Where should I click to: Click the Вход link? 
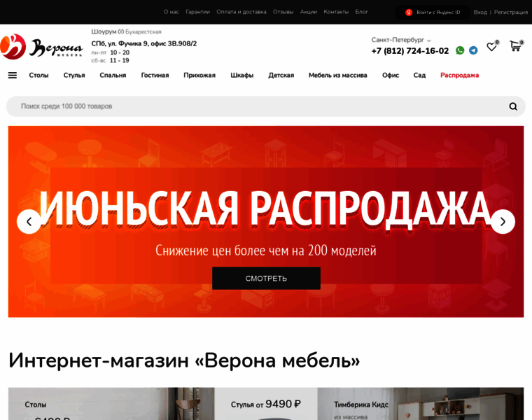click(x=480, y=12)
